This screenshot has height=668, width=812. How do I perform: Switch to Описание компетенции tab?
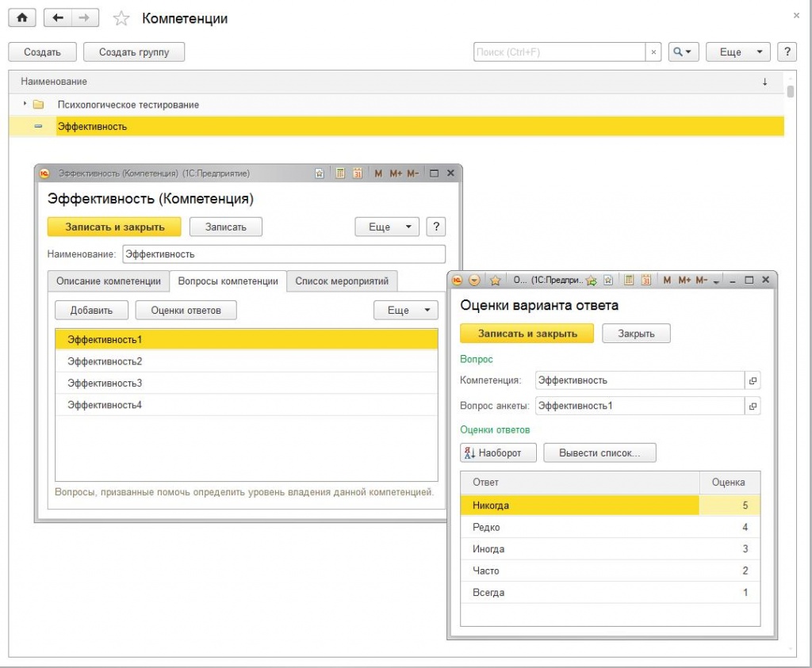108,281
